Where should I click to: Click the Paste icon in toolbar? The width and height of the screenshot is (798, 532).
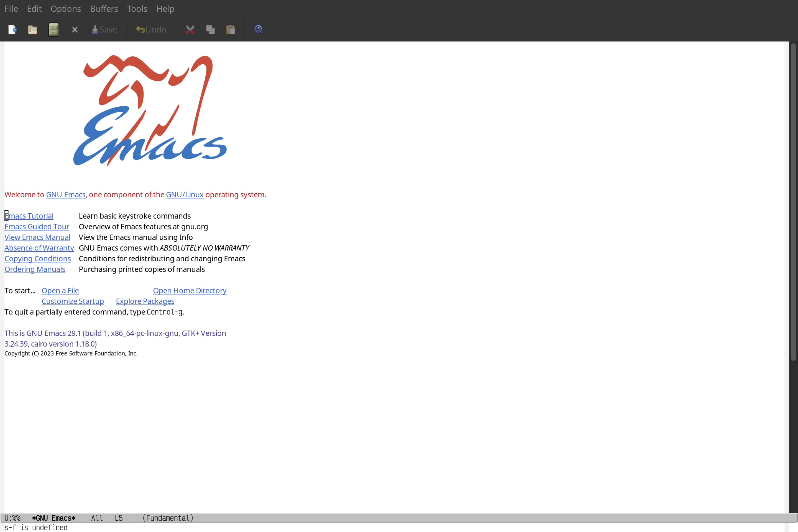231,29
